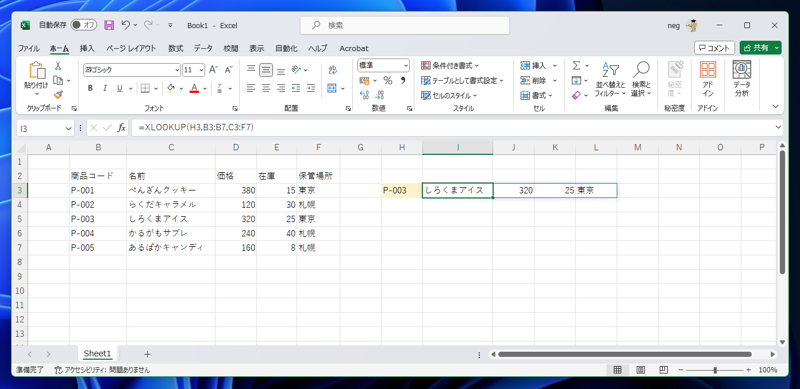Click the コメント button
This screenshot has width=800, height=389.
coord(714,47)
